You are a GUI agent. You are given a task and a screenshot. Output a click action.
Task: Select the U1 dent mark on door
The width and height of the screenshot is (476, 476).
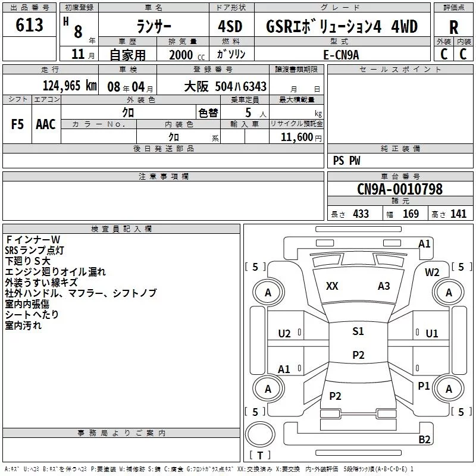pyautogui.click(x=432, y=334)
